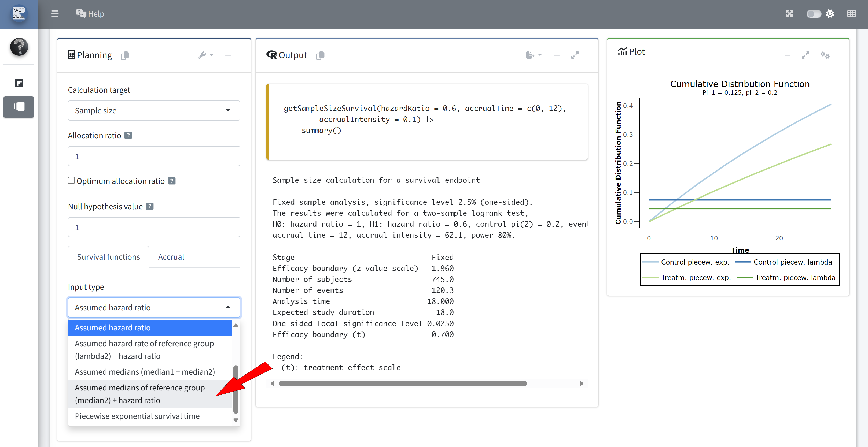Switch to the Accrual tab
Screen dimensions: 868x447
[x=171, y=257]
